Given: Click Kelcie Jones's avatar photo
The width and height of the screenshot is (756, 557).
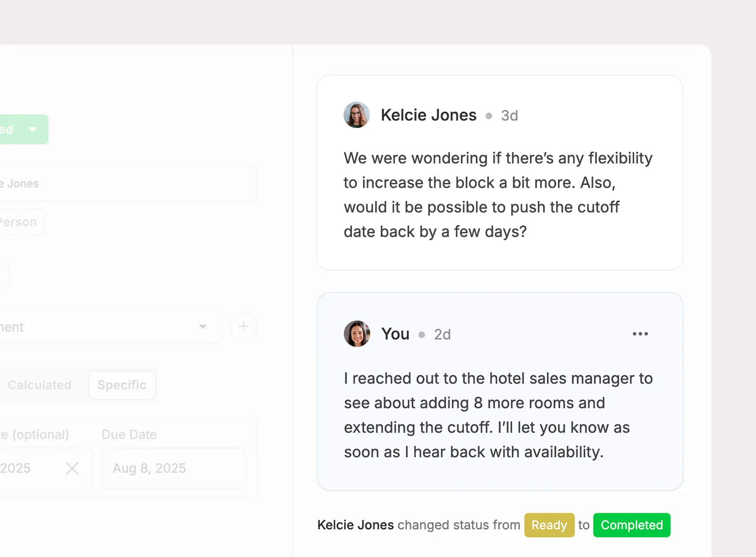Looking at the screenshot, I should pos(357,115).
